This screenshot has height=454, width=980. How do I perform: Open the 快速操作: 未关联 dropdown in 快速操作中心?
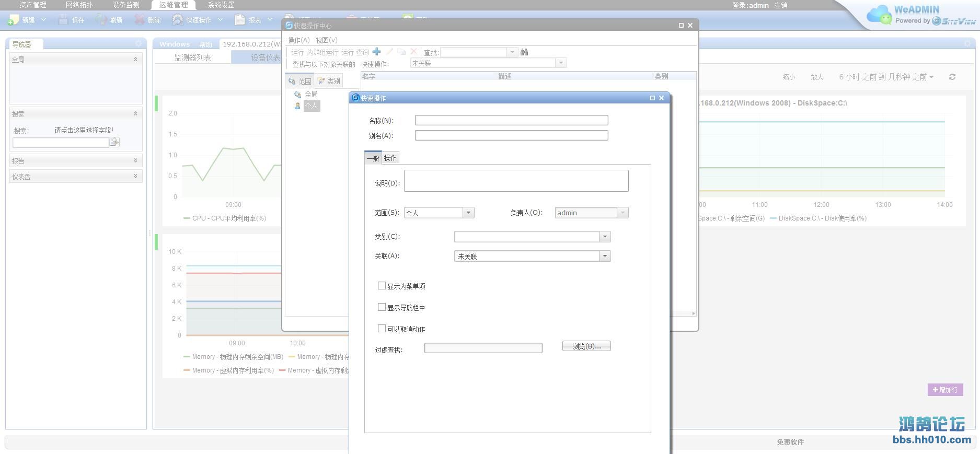click(561, 63)
